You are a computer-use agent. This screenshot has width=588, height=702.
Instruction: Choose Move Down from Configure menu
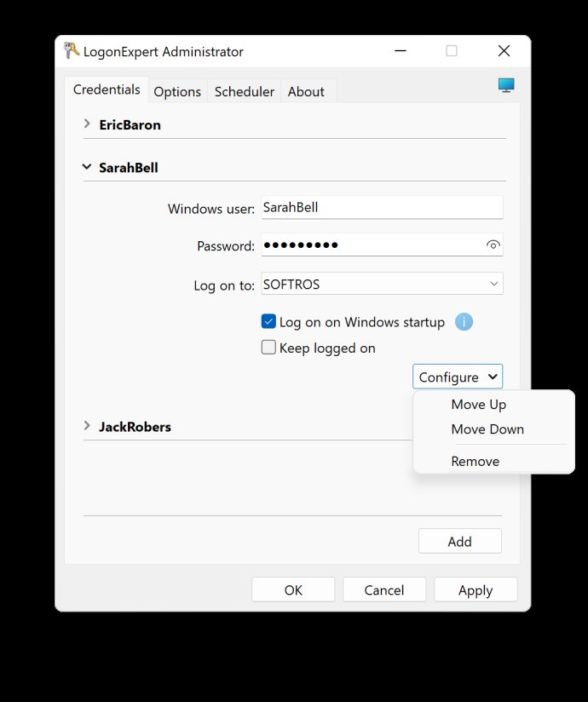[x=487, y=429]
